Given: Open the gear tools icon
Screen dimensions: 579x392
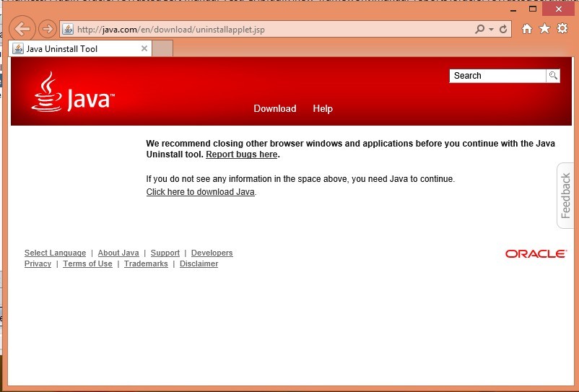Looking at the screenshot, I should tap(562, 29).
